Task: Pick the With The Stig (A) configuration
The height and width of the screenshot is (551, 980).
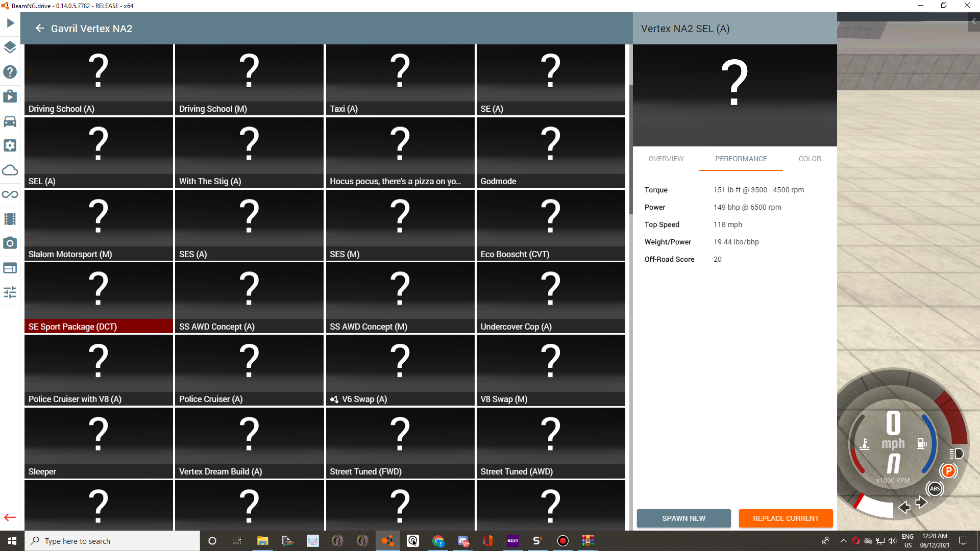Action: click(249, 153)
